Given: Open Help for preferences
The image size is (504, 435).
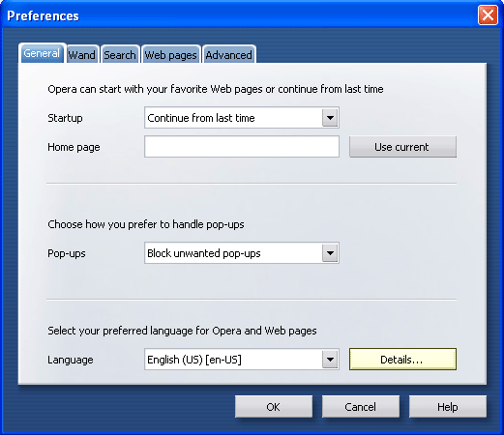Looking at the screenshot, I should 448,407.
